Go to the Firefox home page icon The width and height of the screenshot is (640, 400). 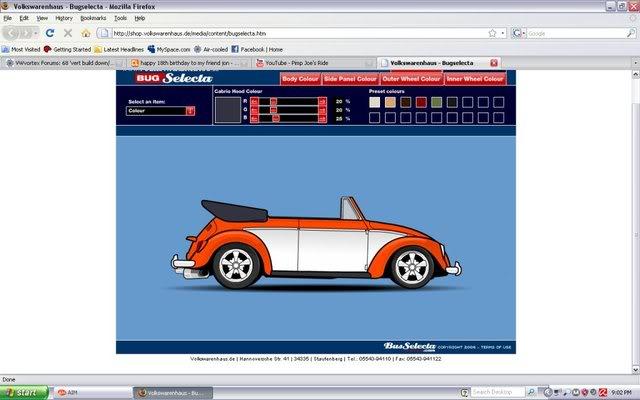[x=85, y=33]
